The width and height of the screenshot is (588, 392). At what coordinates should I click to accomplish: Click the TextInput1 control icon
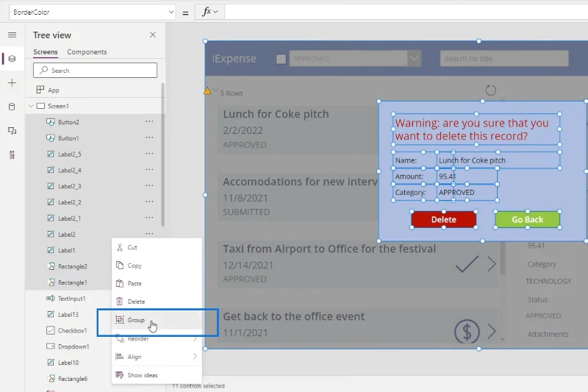coord(51,298)
